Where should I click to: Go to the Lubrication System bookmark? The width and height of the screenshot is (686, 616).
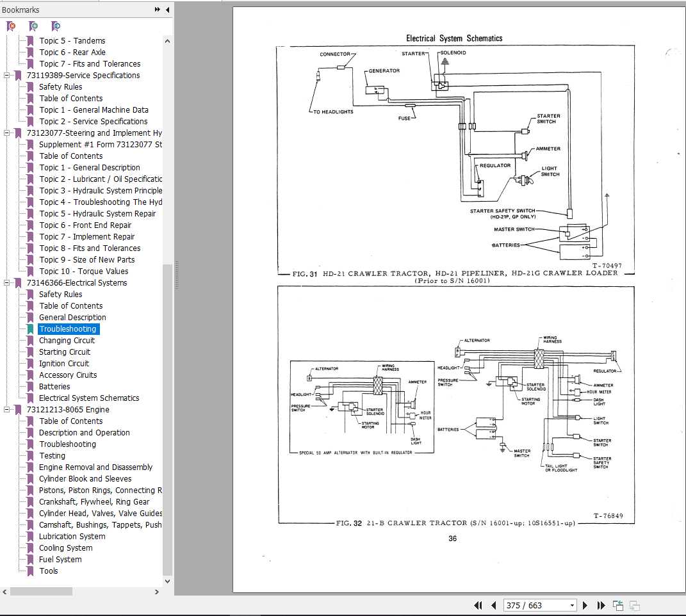(72, 536)
